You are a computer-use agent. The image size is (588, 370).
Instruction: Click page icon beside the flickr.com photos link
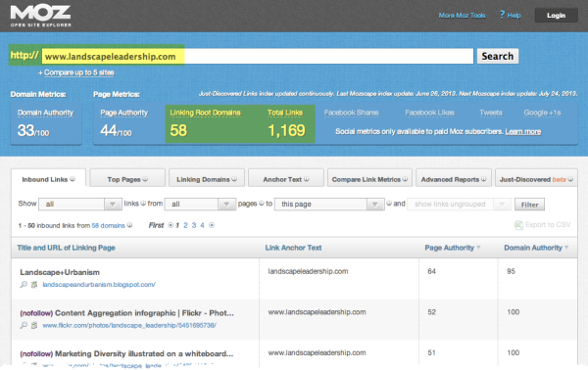click(34, 325)
